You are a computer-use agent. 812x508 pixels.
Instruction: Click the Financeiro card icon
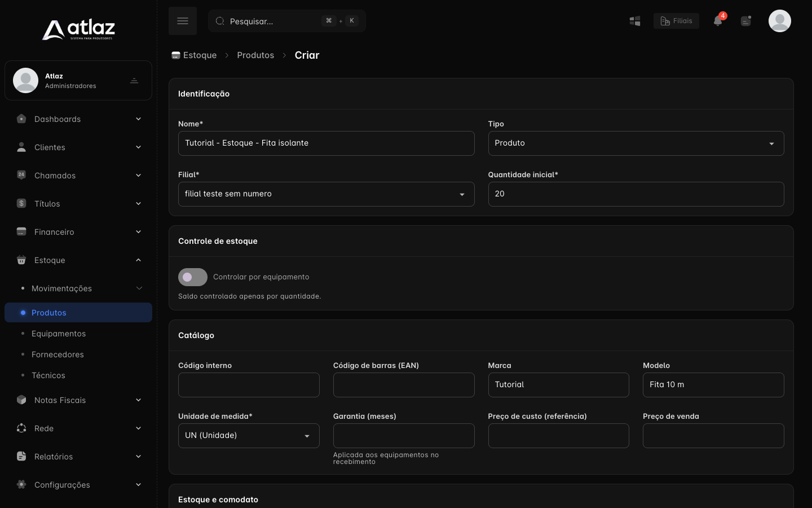[x=21, y=231]
